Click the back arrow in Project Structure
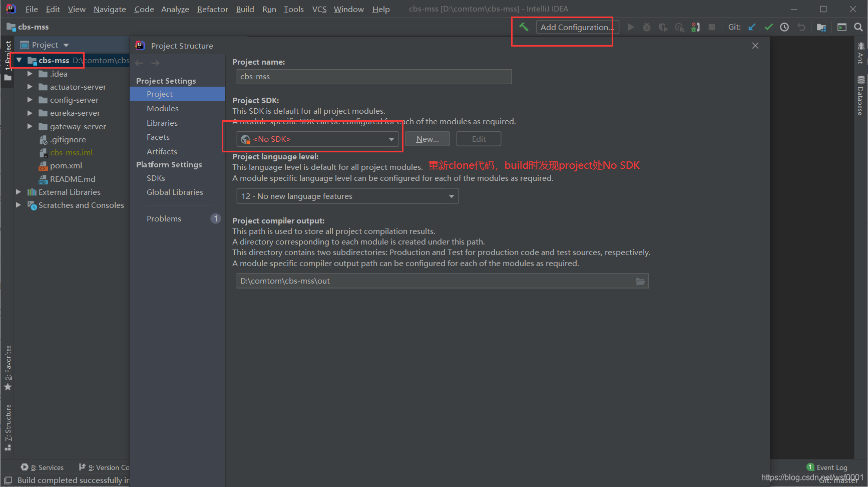This screenshot has width=868, height=487. click(x=139, y=63)
